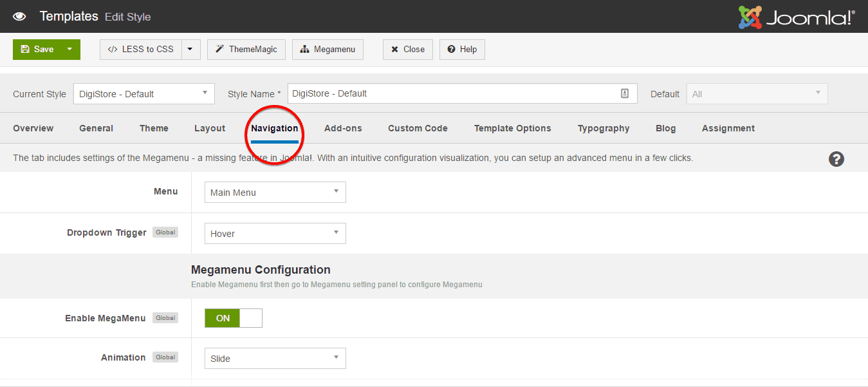Click the Global badge next to Animation
The image size is (868, 387).
165,357
